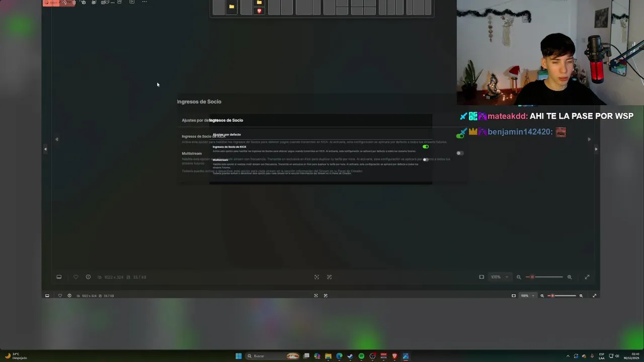The height and width of the screenshot is (362, 644).
Task: Click chat message AHI TE LA PASE POR WSP
Action: (x=582, y=116)
